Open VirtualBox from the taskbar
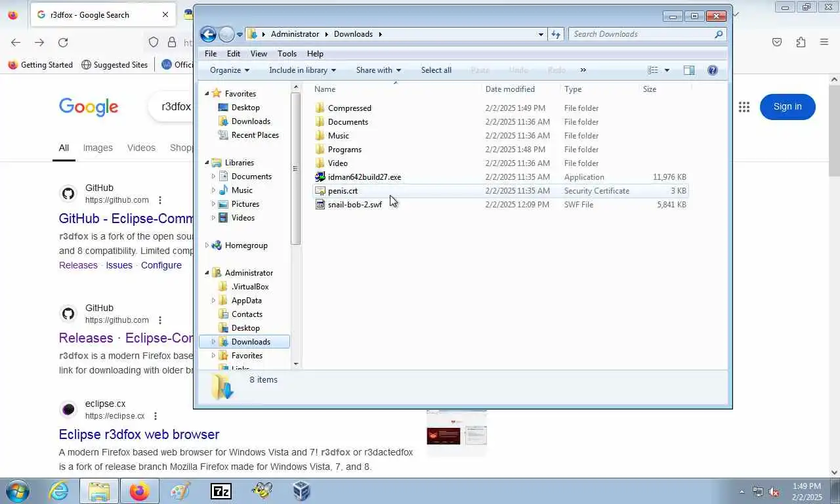Screen dimensions: 840x504 click(x=301, y=491)
